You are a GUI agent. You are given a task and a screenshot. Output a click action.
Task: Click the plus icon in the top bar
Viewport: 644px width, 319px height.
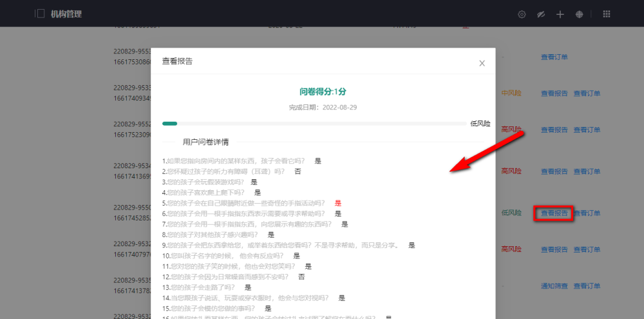click(x=560, y=14)
